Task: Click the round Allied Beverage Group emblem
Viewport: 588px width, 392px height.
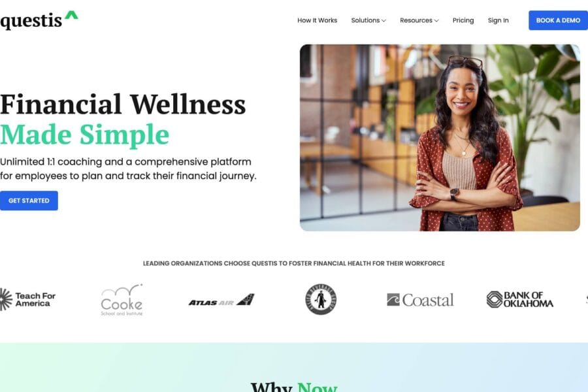Action: coord(321,299)
